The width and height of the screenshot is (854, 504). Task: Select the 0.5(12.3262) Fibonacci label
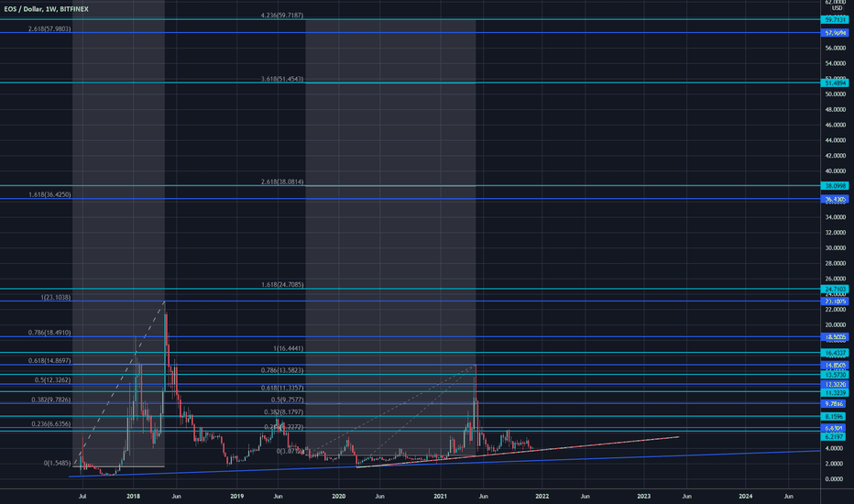point(53,379)
